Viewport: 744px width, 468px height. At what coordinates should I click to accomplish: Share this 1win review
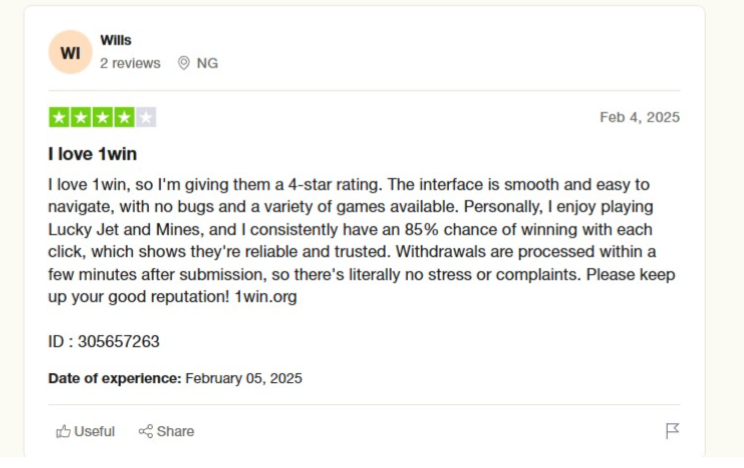[167, 431]
